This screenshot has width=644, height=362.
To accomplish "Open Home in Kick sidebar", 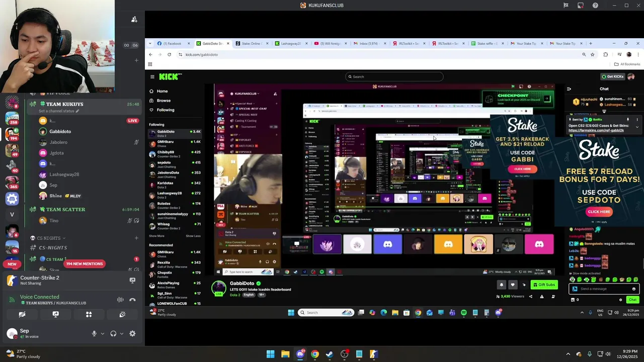I will [162, 91].
